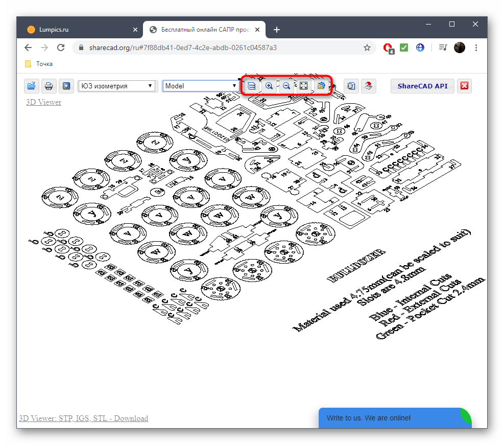Print the drawing via printer icon

coord(49,86)
